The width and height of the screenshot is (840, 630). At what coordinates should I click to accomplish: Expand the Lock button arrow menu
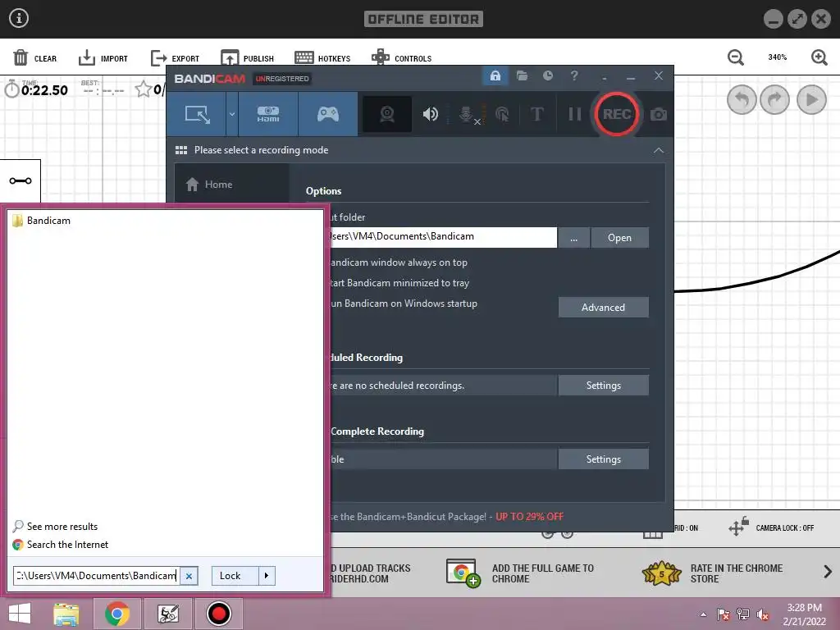click(267, 576)
